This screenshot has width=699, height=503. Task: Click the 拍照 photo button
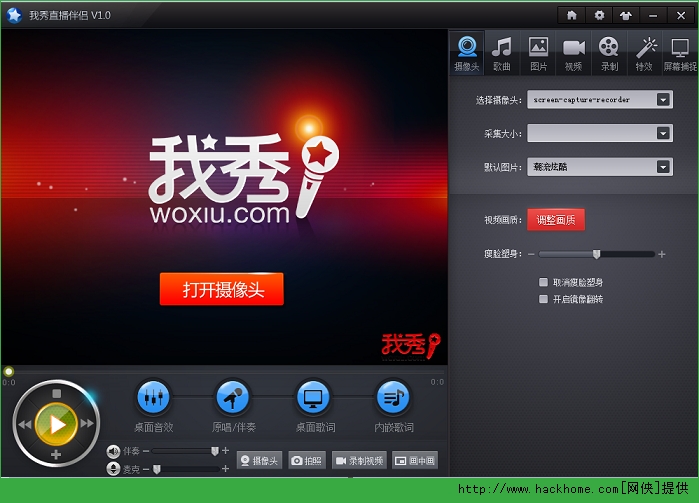307,461
